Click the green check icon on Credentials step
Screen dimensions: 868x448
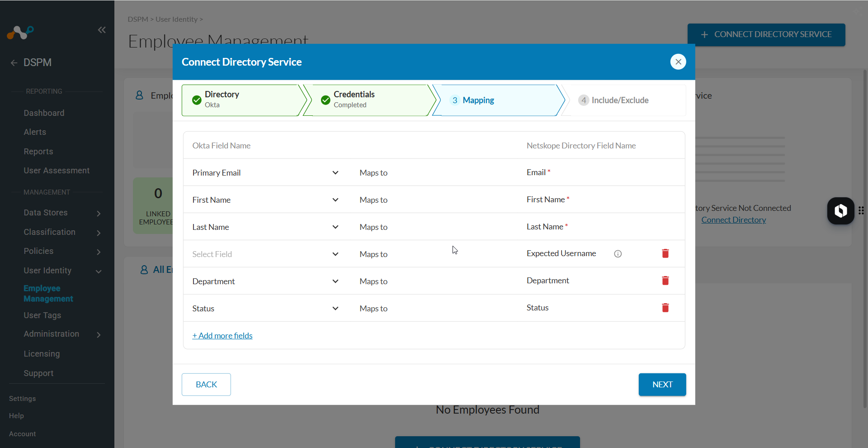[325, 100]
